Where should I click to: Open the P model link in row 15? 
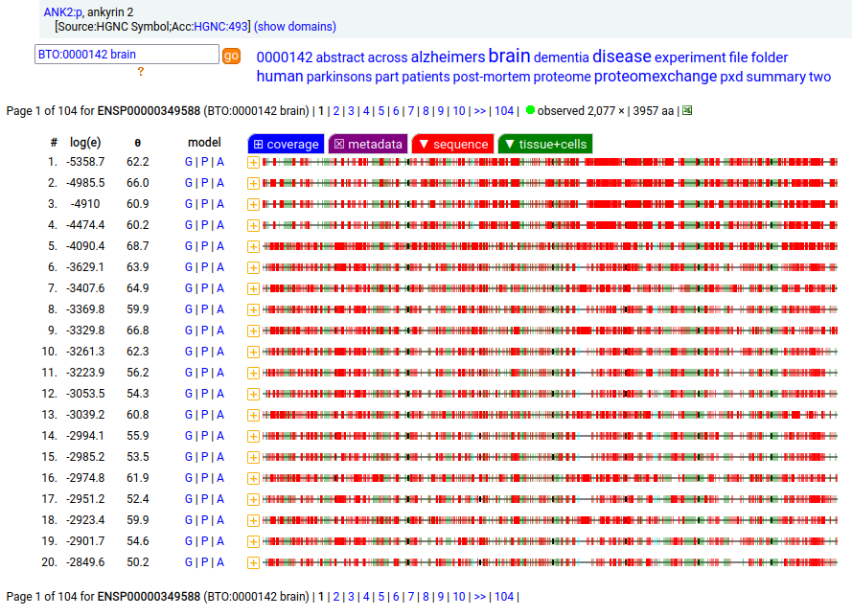[204, 457]
